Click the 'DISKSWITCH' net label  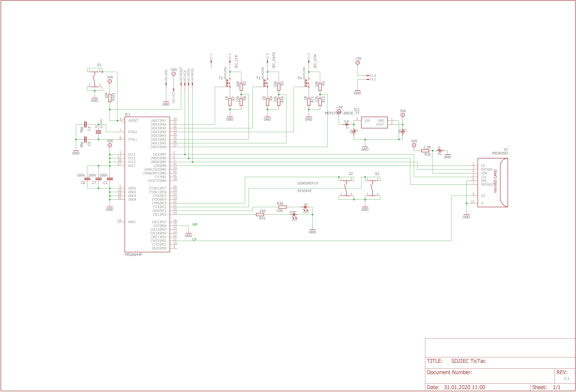[308, 183]
